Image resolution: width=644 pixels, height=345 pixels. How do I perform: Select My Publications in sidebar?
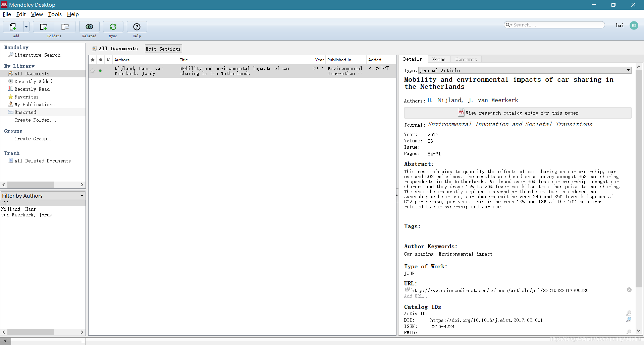(34, 105)
